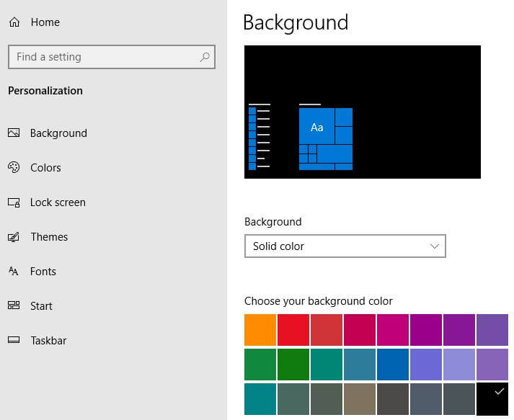Viewport: 514px width, 420px height.
Task: Click the Fonts icon in sidebar
Action: 14,272
